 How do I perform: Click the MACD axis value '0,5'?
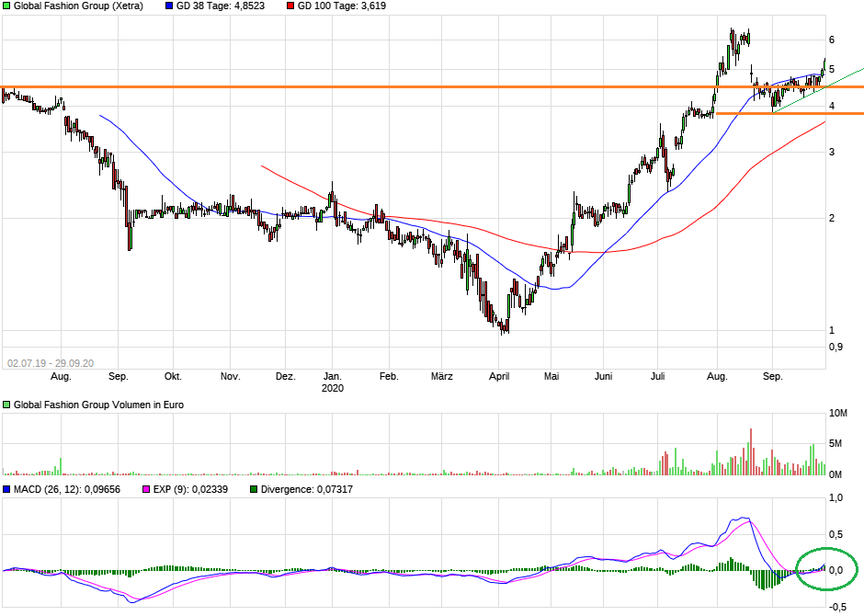[836, 534]
